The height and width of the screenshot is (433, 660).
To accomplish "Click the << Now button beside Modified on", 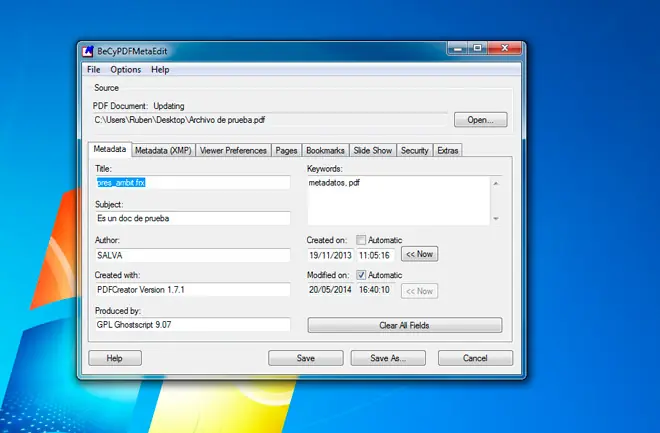I will click(x=419, y=291).
